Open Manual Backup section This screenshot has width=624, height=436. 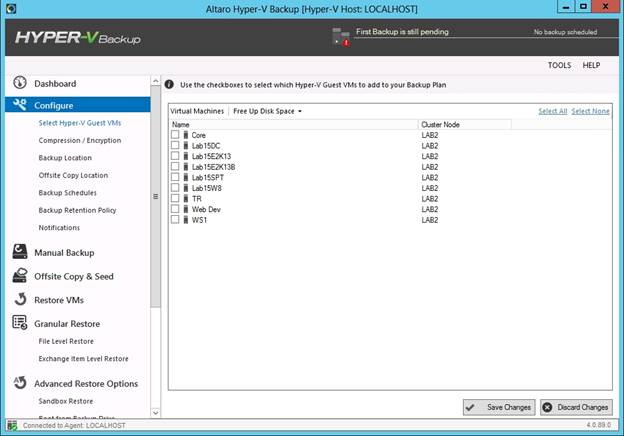click(64, 253)
